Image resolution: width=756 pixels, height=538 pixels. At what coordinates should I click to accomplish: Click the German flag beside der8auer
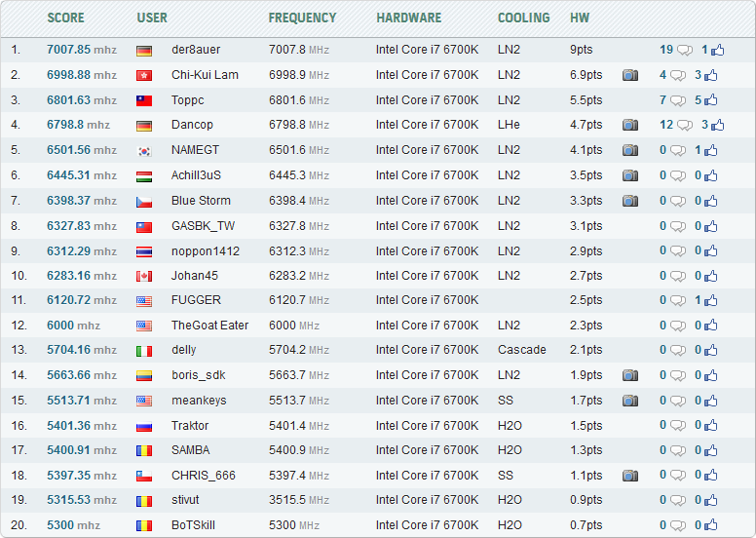click(x=144, y=50)
